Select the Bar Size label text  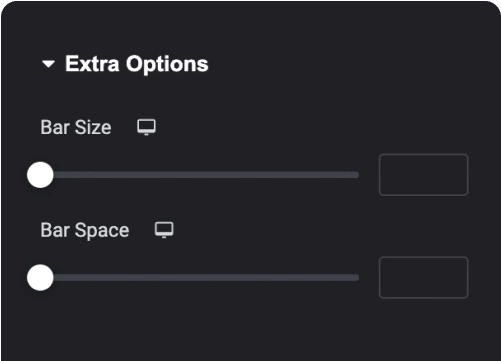coord(76,127)
